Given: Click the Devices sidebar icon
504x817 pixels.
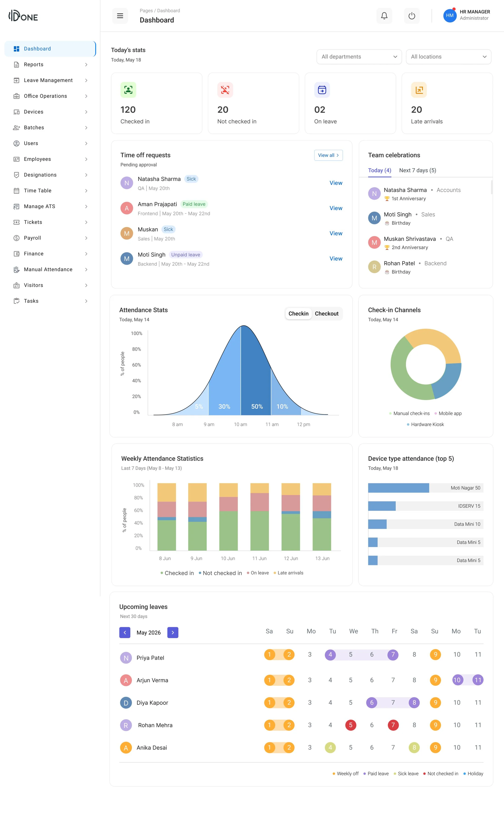Looking at the screenshot, I should 16,112.
